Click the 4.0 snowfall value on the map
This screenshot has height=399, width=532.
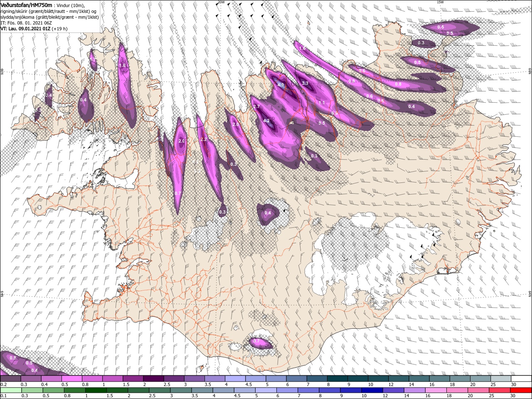coord(281,85)
